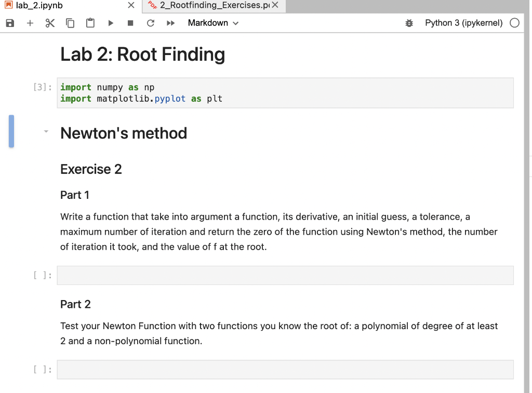Image resolution: width=532 pixels, height=393 pixels.
Task: Cut the selected cell
Action: click(x=50, y=23)
